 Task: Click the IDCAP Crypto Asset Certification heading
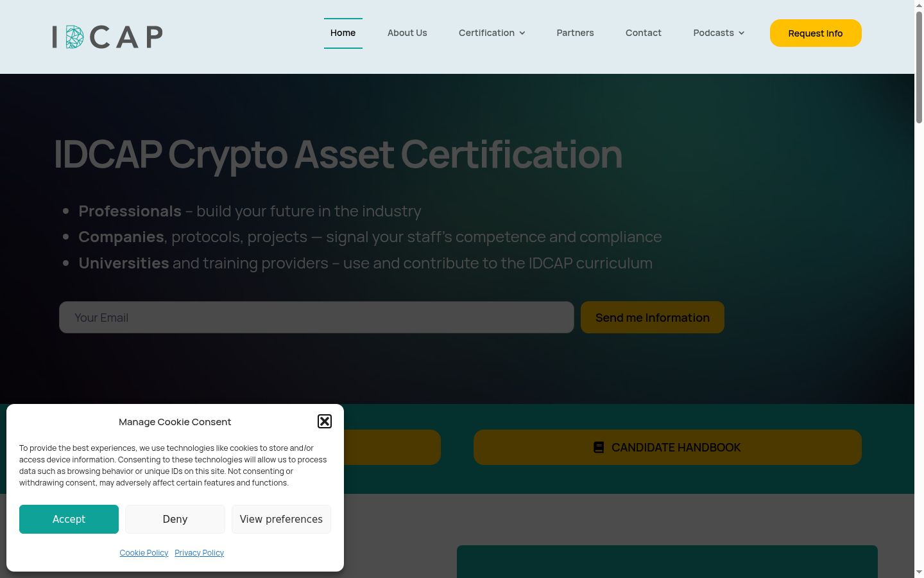(338, 154)
